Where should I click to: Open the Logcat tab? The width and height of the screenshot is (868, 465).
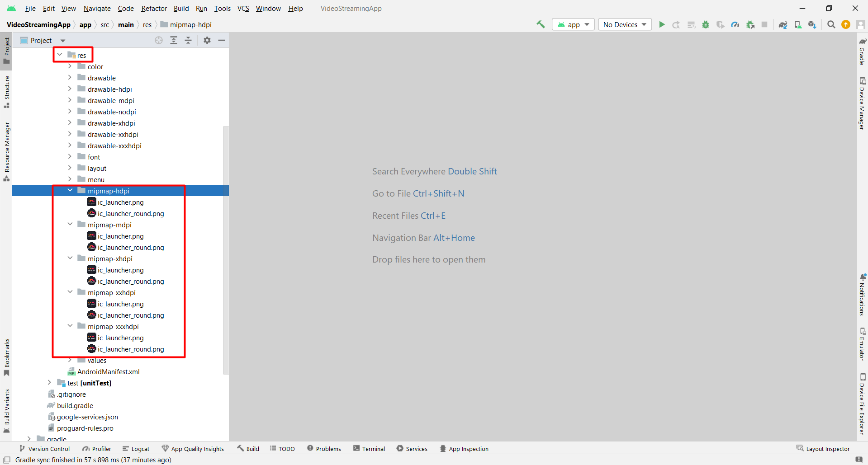136,449
